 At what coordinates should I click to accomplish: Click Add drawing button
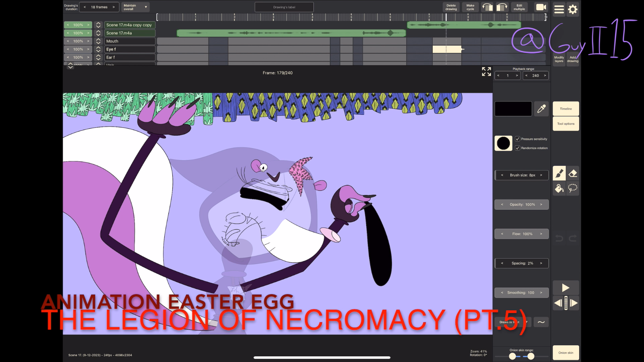coord(573,59)
